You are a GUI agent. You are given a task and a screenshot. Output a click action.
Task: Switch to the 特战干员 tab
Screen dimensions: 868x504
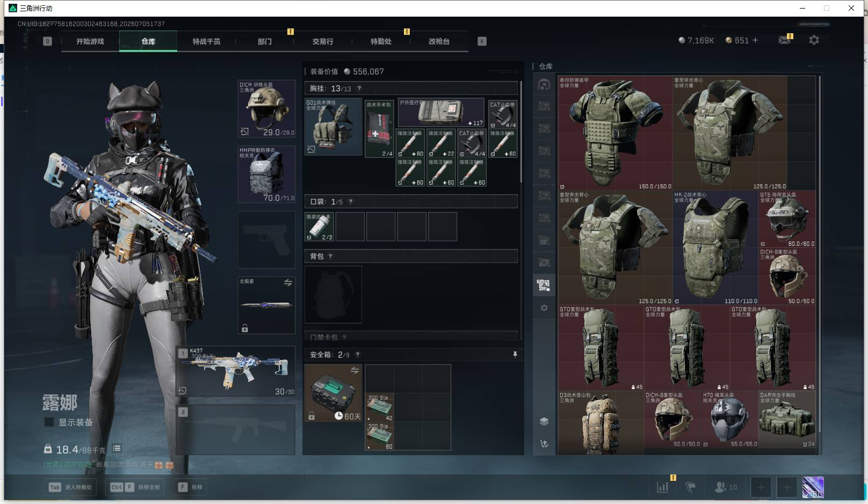tap(206, 41)
